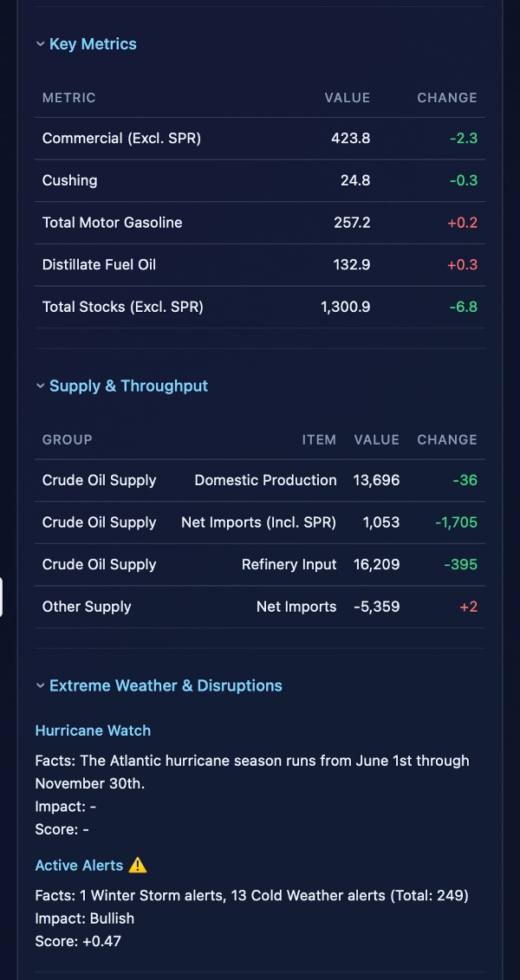Select the Total Stocks (Excl. SPR) row
Viewport: 520px width, 980px height.
click(x=260, y=307)
